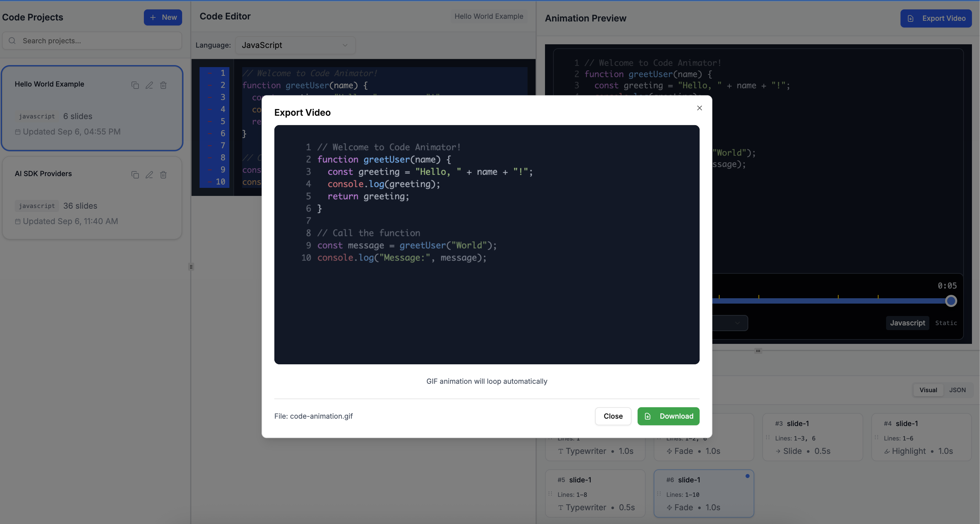Click the javascript tag on AI SDK project

pyautogui.click(x=37, y=206)
